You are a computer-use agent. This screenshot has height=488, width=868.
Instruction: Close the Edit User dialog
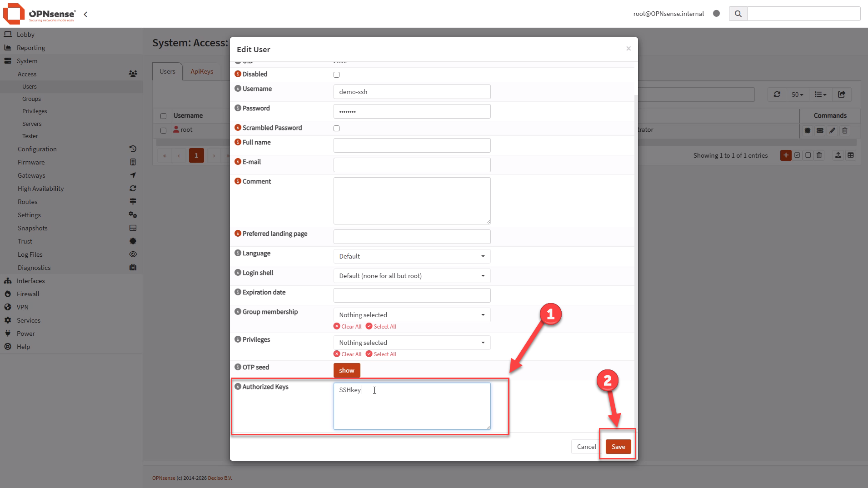629,49
